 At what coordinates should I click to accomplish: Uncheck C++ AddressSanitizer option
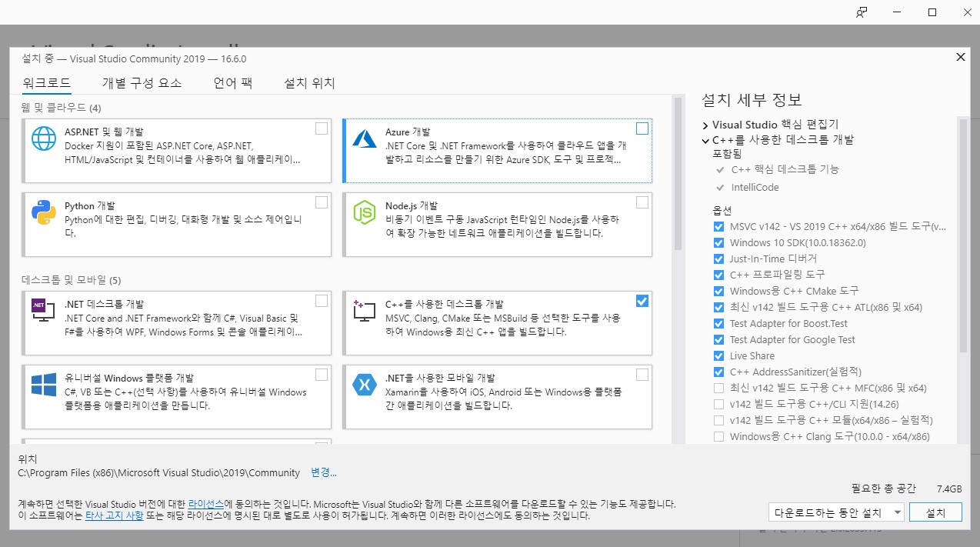[718, 372]
